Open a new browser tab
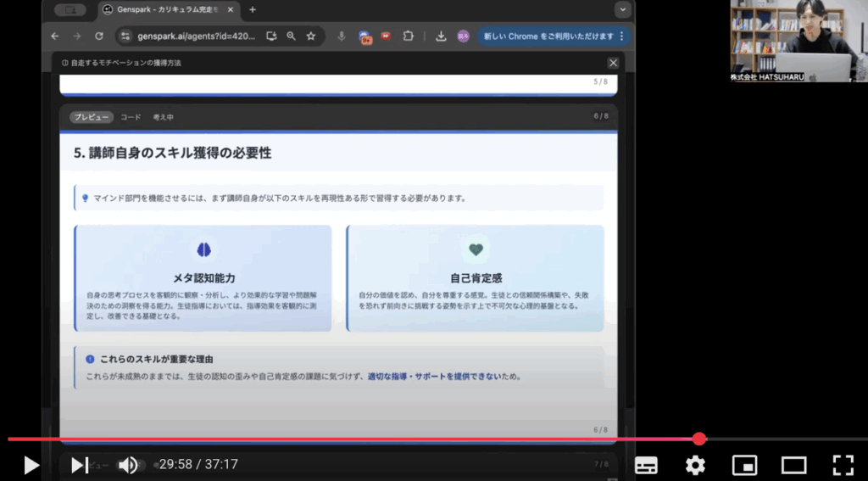The width and height of the screenshot is (868, 481). pyautogui.click(x=253, y=9)
